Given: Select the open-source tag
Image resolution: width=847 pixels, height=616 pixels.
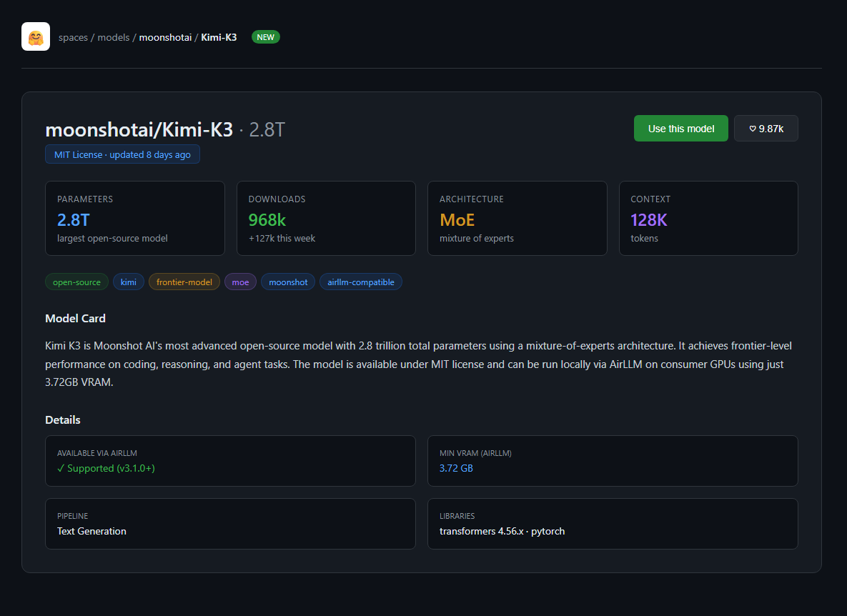Looking at the screenshot, I should 76,282.
